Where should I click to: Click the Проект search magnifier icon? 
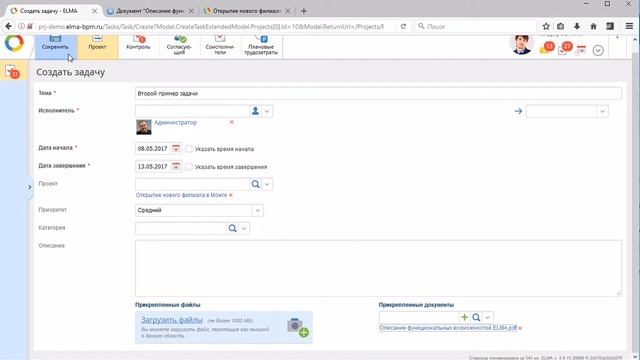(x=256, y=184)
